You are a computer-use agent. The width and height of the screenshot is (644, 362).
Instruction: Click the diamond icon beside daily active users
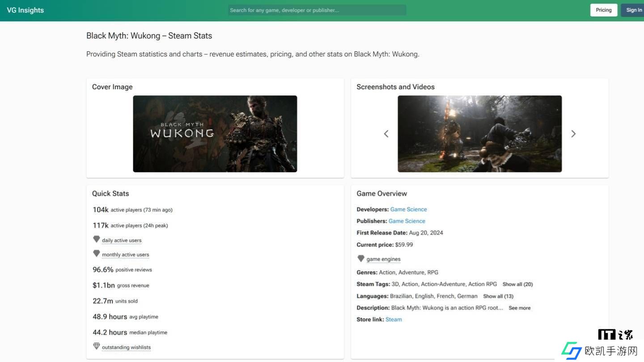(96, 239)
